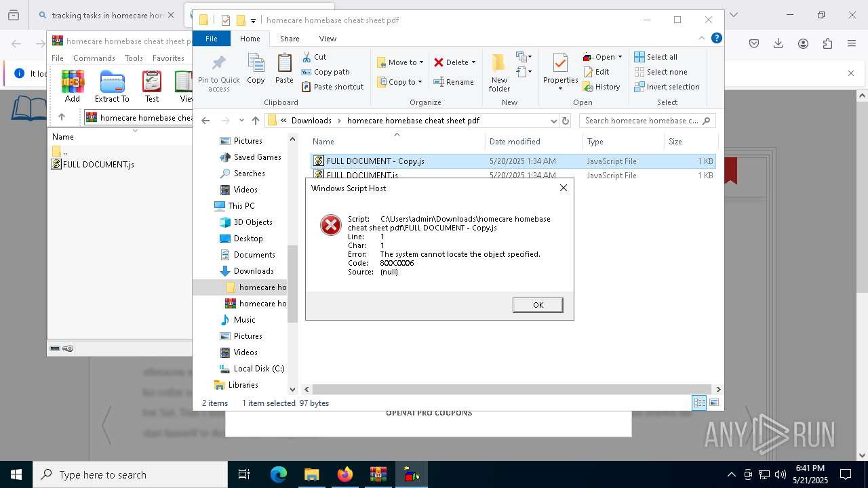The image size is (868, 488).
Task: Open the notification center on taskbar
Action: coord(846,474)
